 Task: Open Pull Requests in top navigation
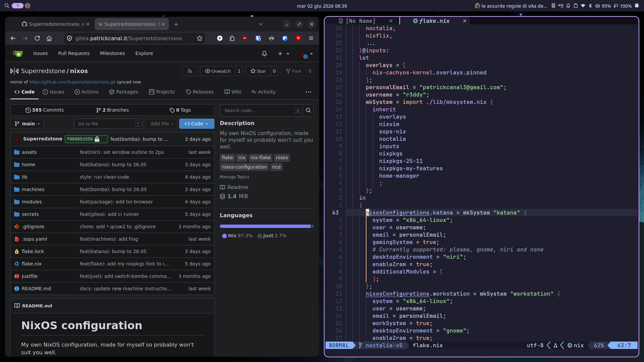[x=74, y=53]
